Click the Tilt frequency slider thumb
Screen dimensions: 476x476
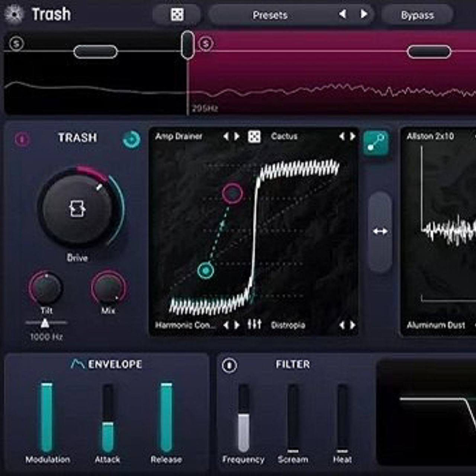tap(45, 323)
